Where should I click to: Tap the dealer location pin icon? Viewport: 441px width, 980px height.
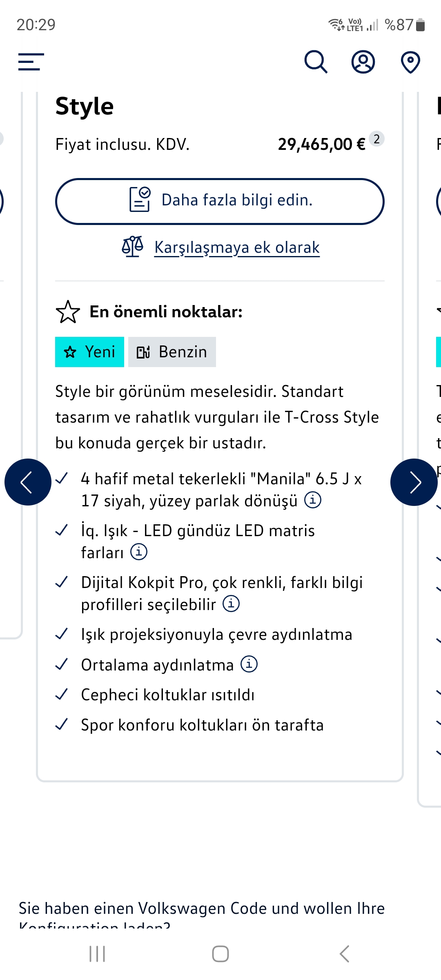[x=410, y=62]
